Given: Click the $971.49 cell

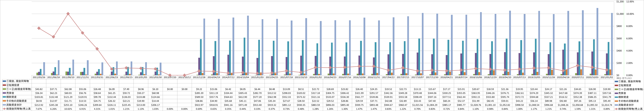Looking at the screenshot, I should point(243,105).
